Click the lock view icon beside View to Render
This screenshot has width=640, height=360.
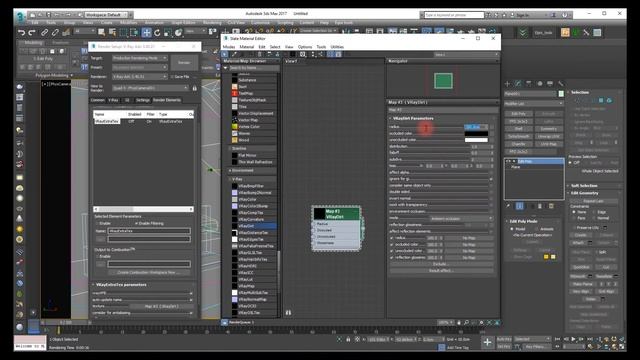click(x=195, y=88)
